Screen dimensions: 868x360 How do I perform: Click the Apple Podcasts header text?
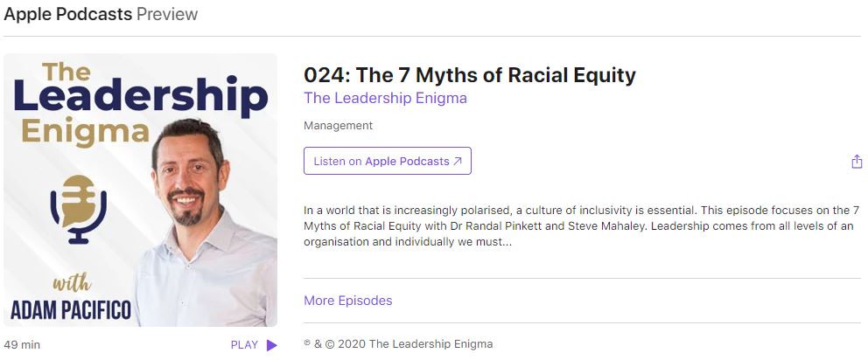pos(67,14)
